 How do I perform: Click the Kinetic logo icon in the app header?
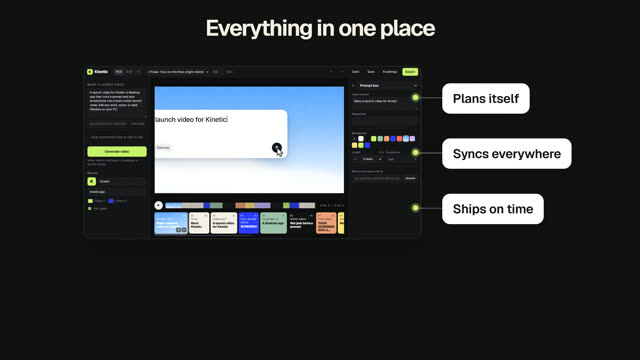(90, 72)
